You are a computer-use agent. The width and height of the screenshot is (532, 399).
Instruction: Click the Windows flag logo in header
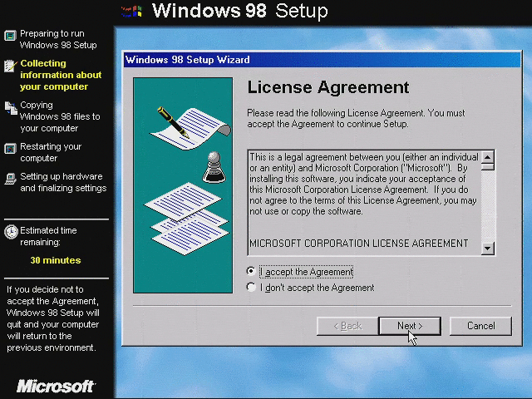[132, 12]
